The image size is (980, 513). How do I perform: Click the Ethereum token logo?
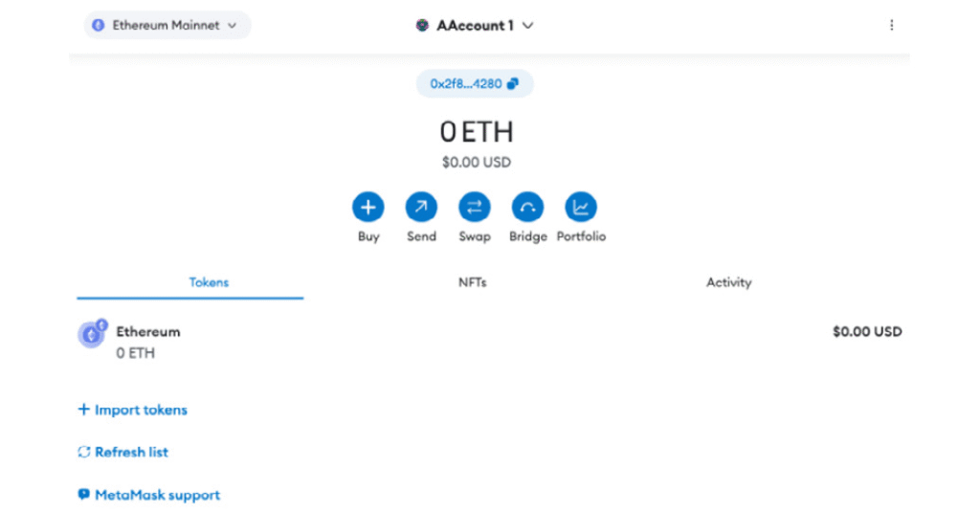[x=92, y=334]
